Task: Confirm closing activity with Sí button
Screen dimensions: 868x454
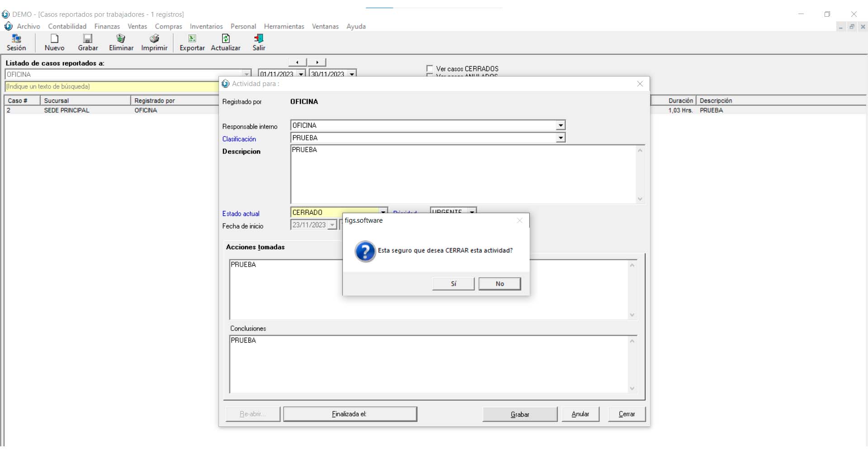Action: pyautogui.click(x=453, y=284)
